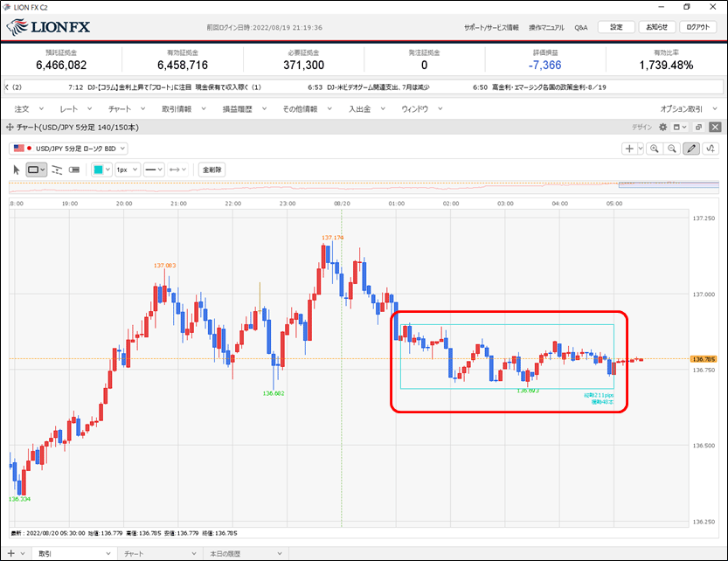
Task: Open the line color swatch picker
Action: pyautogui.click(x=101, y=170)
